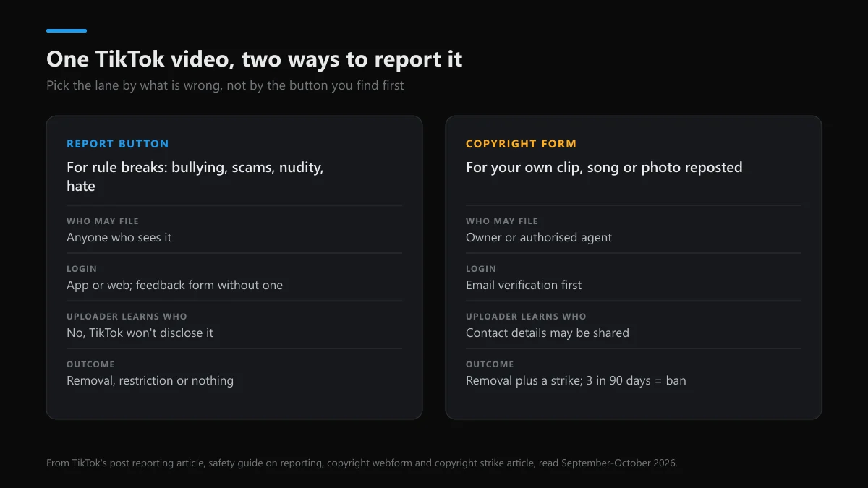The image size is (868, 488).
Task: Click 'Owner or authorised agent'
Action: click(539, 237)
